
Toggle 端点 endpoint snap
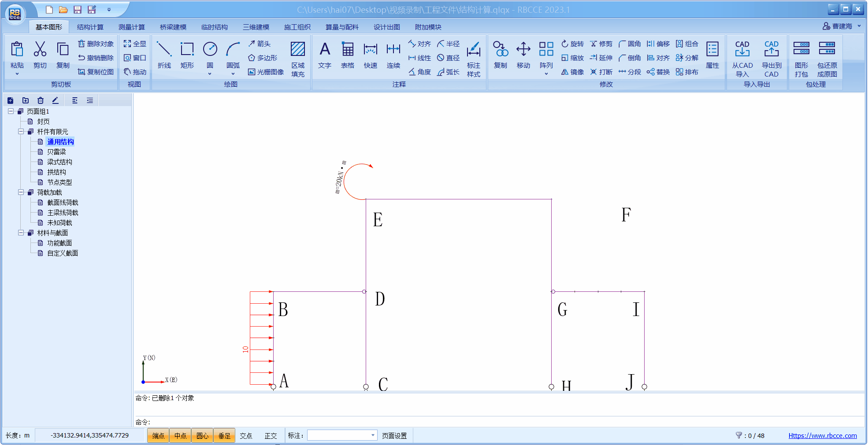coord(158,436)
